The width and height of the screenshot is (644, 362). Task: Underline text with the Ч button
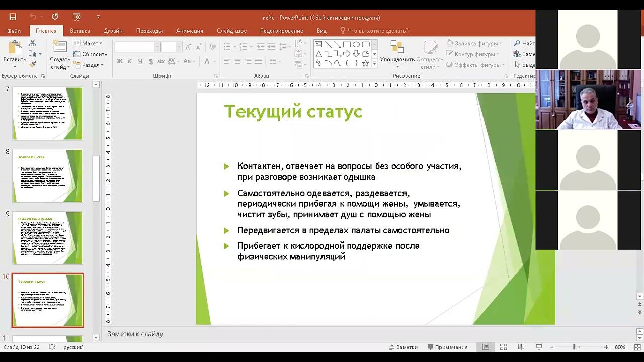140,61
